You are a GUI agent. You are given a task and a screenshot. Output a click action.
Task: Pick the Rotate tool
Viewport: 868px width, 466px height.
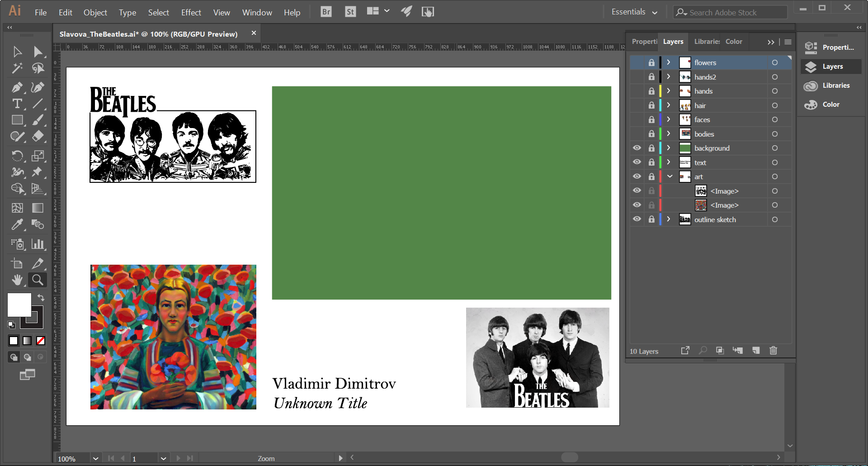(17, 156)
